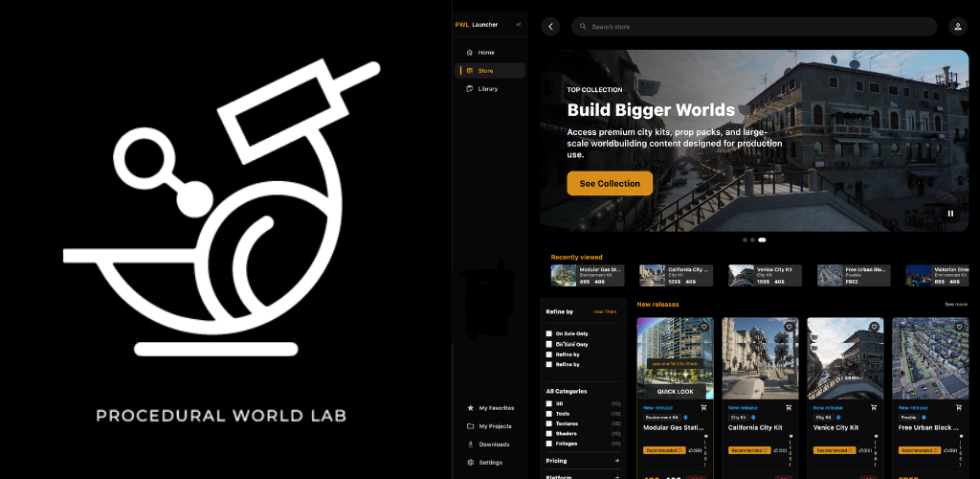The height and width of the screenshot is (479, 980).
Task: Open info icon beside Venice's City Kit tag
Action: pos(838,417)
